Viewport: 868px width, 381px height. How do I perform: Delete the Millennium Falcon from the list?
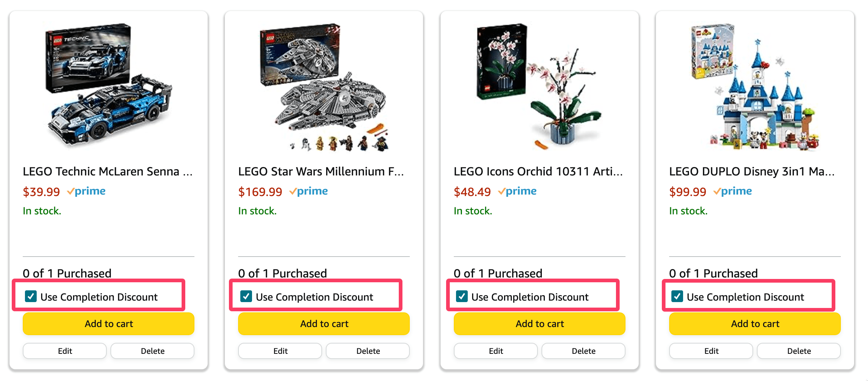(x=367, y=351)
